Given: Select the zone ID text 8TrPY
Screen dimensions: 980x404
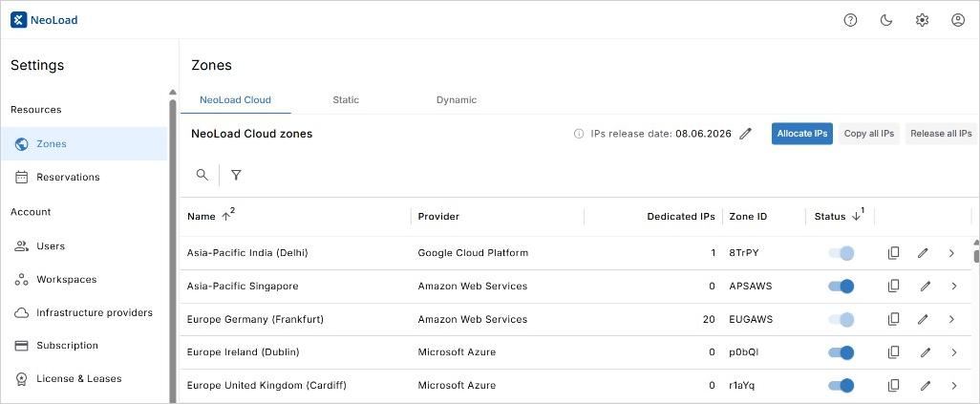Looking at the screenshot, I should point(742,253).
